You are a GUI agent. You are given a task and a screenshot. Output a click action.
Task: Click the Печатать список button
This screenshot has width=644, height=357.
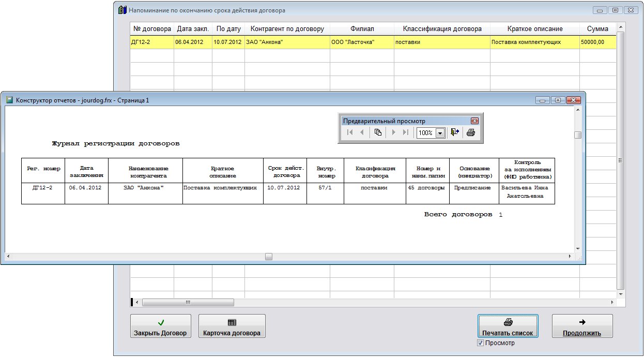point(508,326)
